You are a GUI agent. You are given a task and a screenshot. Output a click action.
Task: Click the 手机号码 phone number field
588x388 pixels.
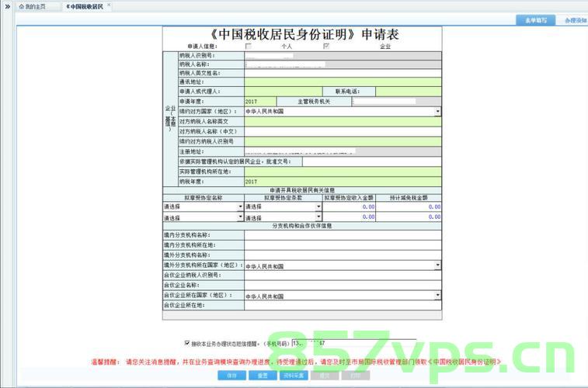tap(353, 343)
